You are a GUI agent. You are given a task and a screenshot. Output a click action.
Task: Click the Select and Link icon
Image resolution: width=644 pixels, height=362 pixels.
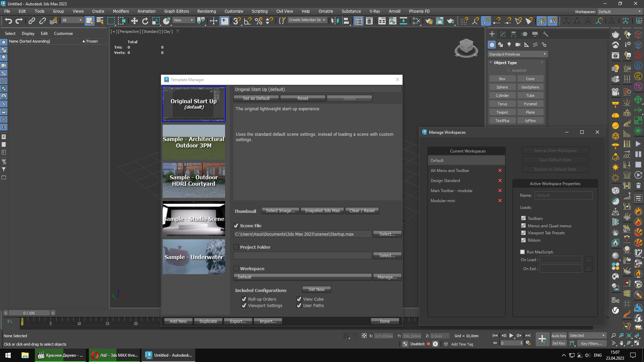(x=32, y=21)
